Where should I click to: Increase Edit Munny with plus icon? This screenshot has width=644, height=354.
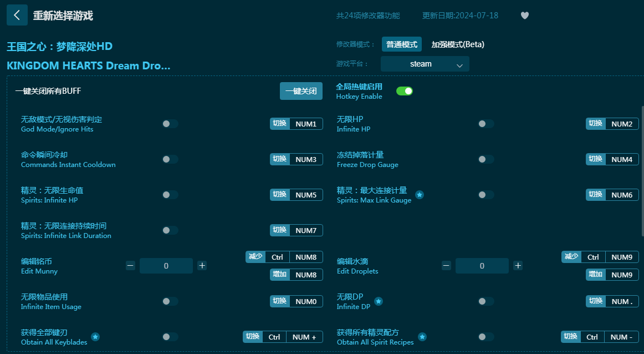(202, 266)
